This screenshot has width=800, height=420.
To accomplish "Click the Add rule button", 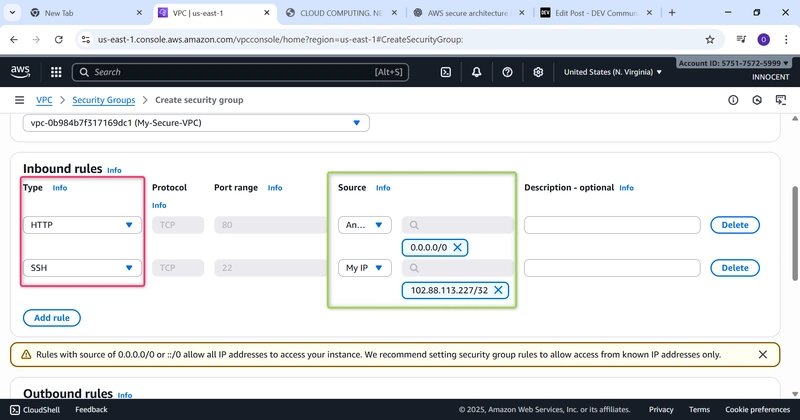I will coord(51,318).
